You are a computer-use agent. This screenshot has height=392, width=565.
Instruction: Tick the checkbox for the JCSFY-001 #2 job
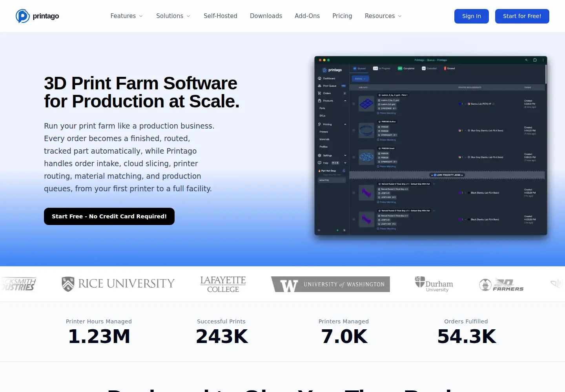(354, 193)
